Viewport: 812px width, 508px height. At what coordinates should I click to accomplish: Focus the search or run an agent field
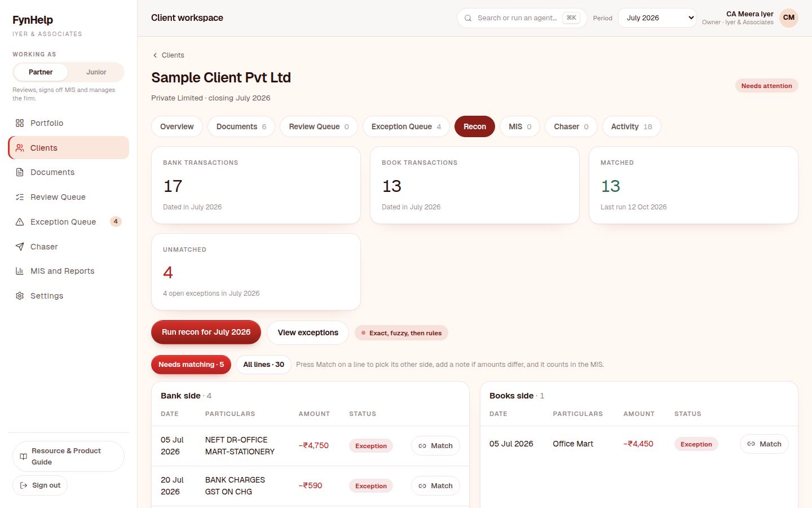522,18
